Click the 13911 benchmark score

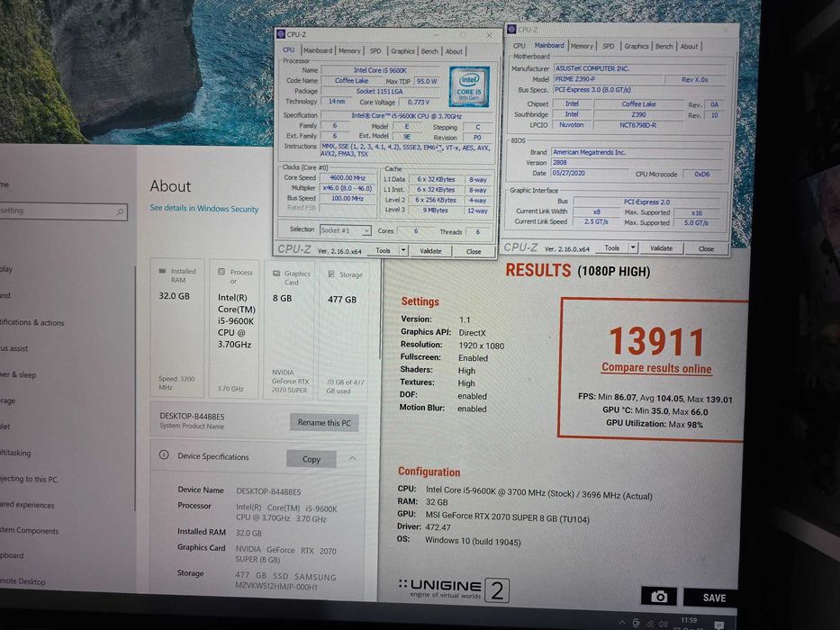pos(656,342)
